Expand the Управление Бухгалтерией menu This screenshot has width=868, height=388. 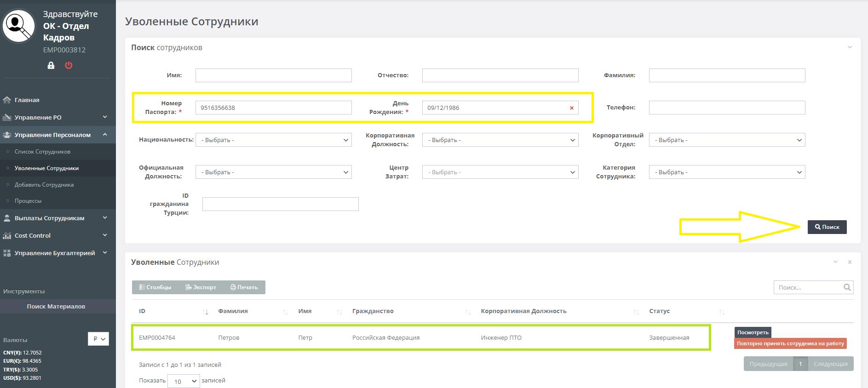point(105,253)
